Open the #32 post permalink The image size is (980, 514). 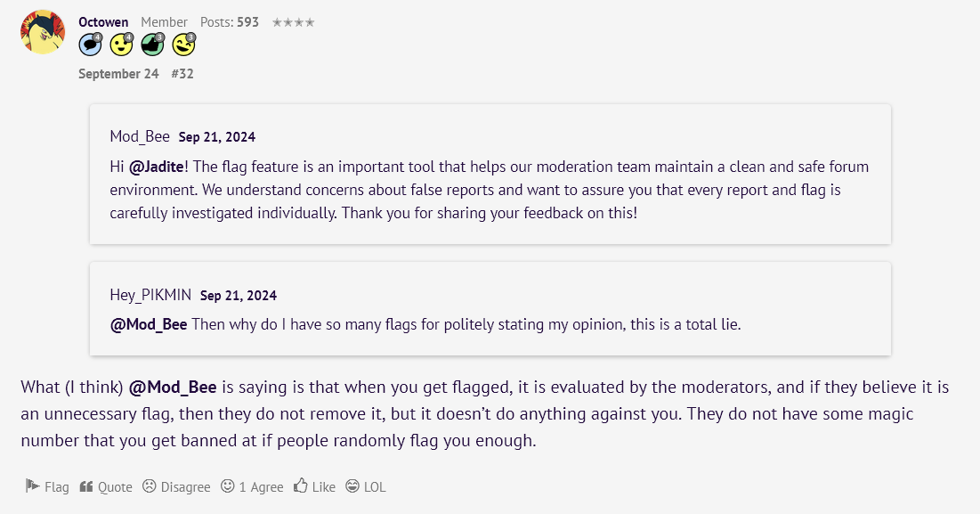coord(182,74)
